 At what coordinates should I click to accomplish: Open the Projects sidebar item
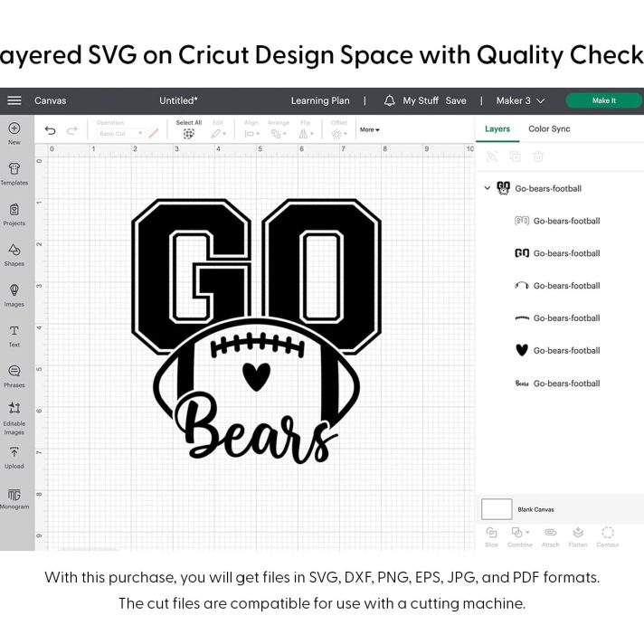click(14, 214)
